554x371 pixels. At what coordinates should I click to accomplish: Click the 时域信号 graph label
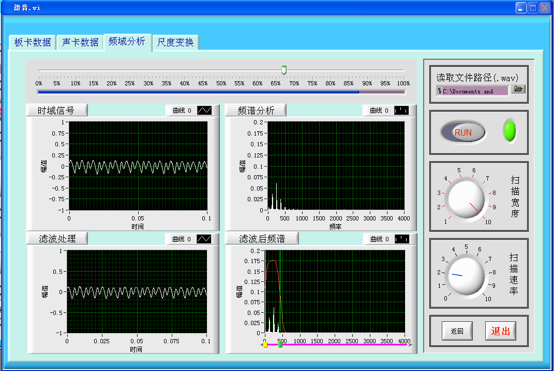click(57, 111)
